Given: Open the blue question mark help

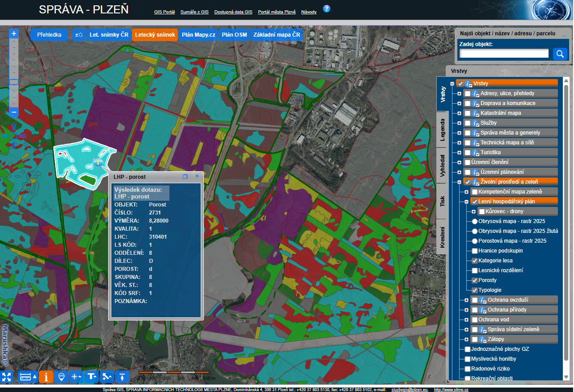Looking at the screenshot, I should click(326, 8).
